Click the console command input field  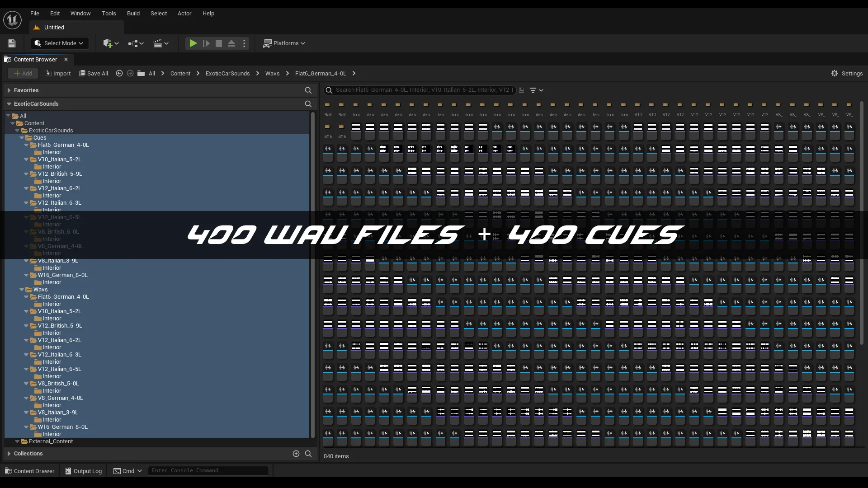(208, 471)
